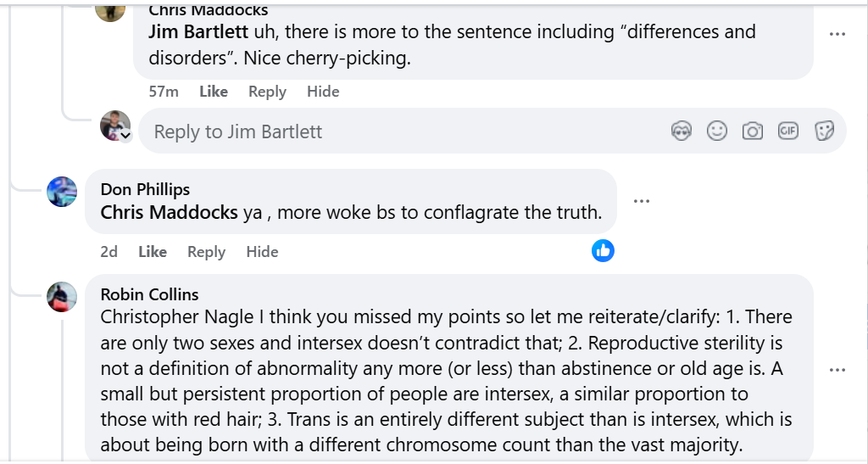Open sticker picker in reply box

coord(824,131)
